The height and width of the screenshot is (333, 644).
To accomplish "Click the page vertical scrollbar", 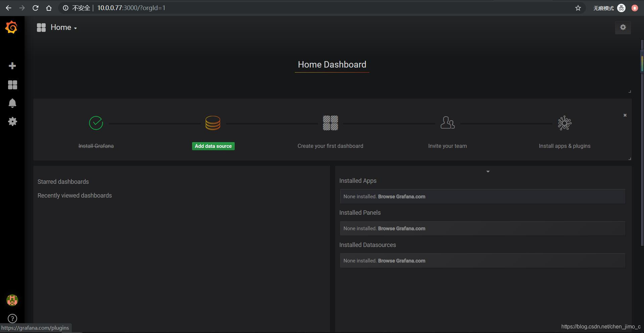I will point(642,143).
